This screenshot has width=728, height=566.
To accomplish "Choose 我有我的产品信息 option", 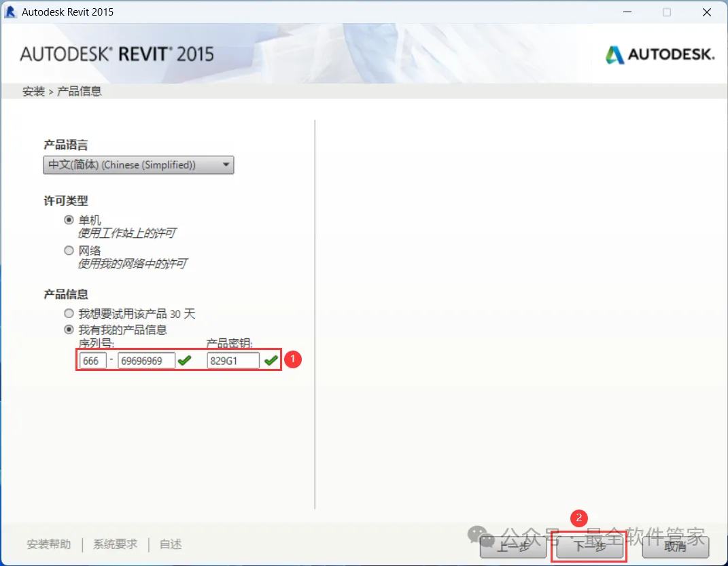I will click(x=69, y=330).
